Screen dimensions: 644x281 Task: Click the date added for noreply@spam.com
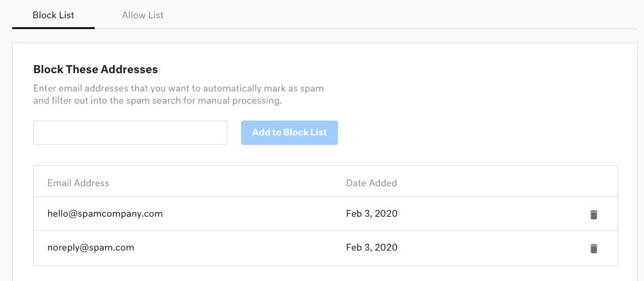[371, 248]
